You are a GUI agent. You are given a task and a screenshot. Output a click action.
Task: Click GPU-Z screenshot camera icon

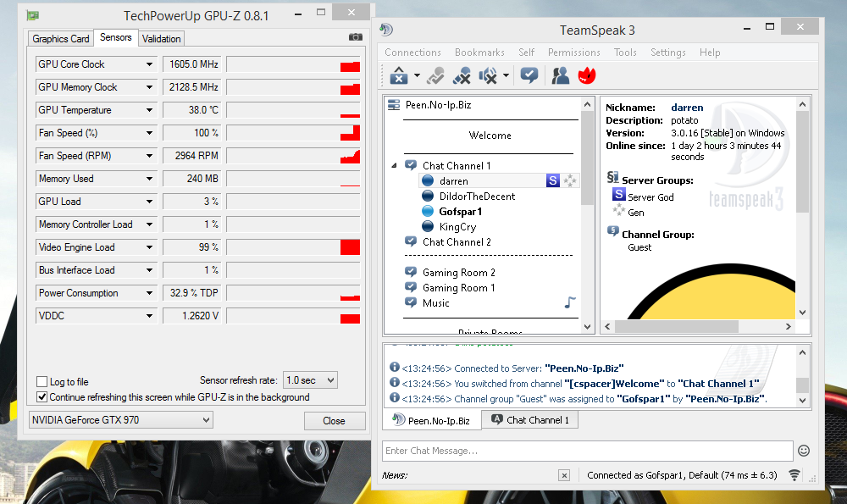click(356, 37)
